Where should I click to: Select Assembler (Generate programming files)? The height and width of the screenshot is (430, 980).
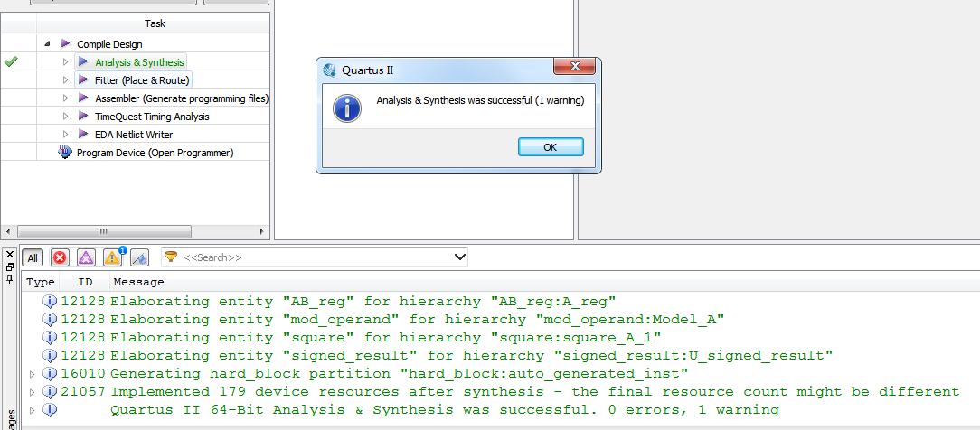coord(182,98)
